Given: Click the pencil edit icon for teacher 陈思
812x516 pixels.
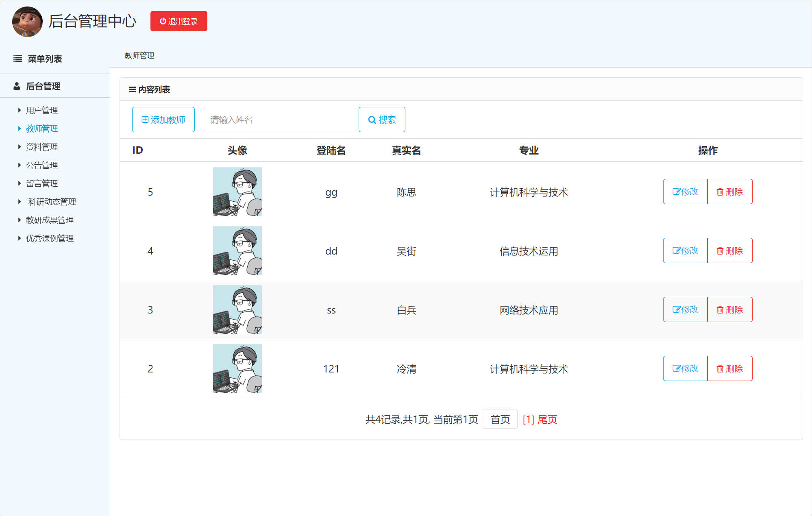Looking at the screenshot, I should tap(676, 192).
